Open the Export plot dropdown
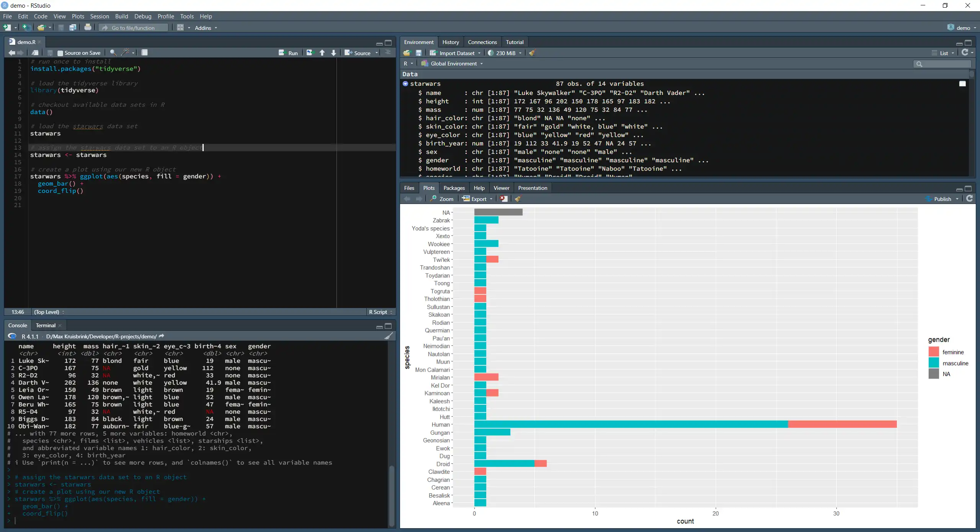The width and height of the screenshot is (980, 532). (477, 199)
